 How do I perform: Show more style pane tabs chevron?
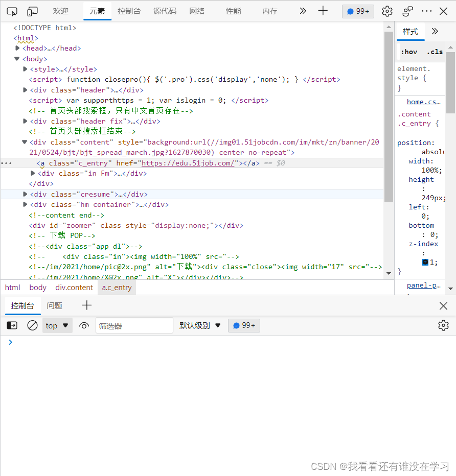(x=435, y=31)
